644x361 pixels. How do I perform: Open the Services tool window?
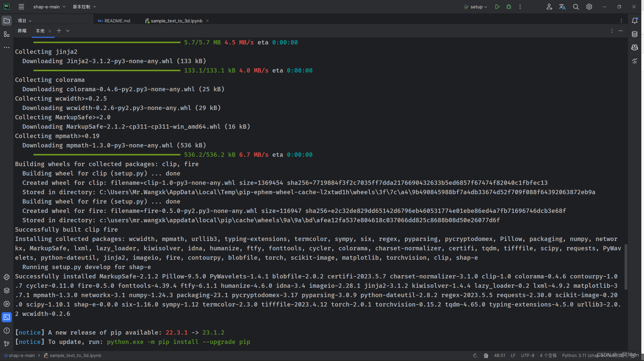(x=7, y=304)
